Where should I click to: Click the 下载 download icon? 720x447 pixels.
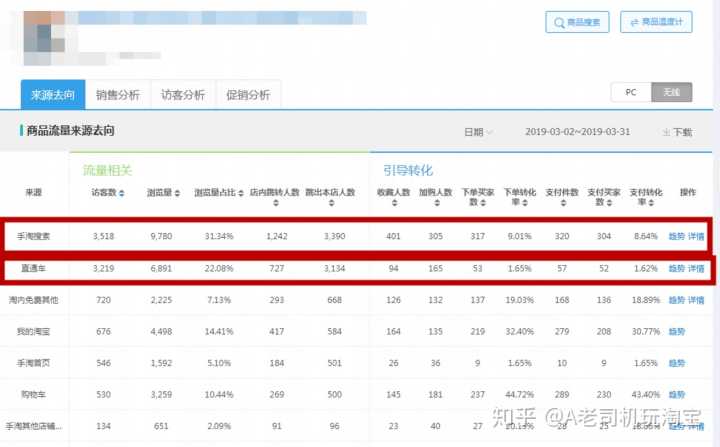coord(666,132)
